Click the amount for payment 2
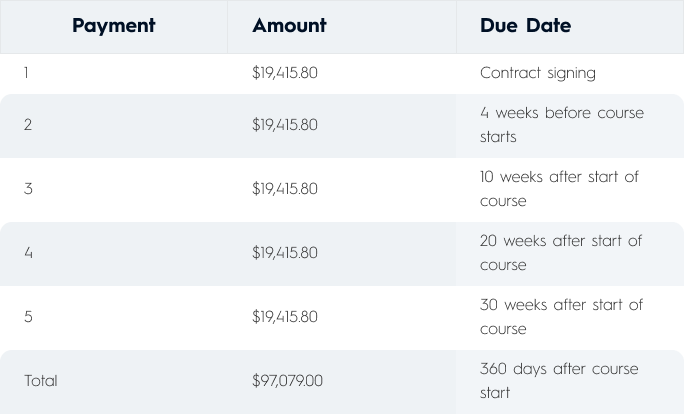 coord(285,125)
